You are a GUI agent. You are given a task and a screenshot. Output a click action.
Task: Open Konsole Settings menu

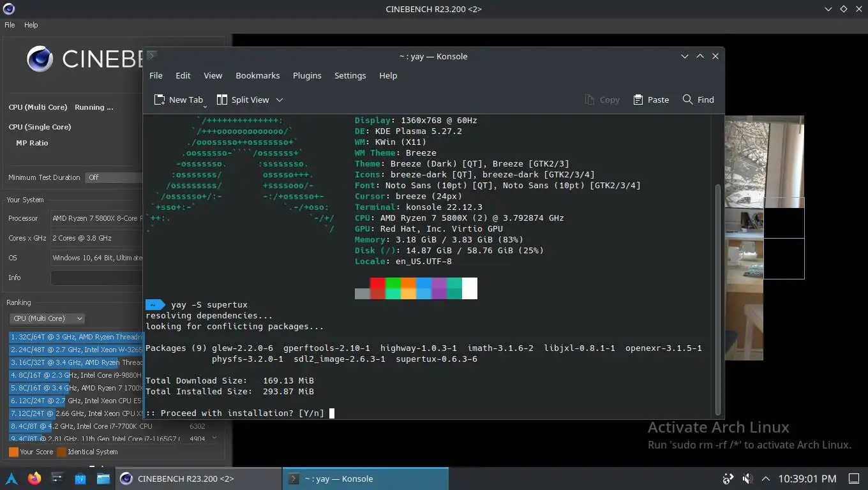(x=350, y=75)
